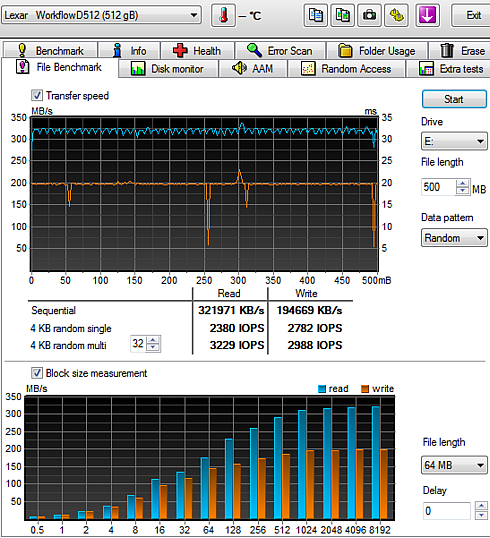Image resolution: width=490 pixels, height=538 pixels.
Task: Open the 64 MB file length dropdown
Action: (454, 465)
